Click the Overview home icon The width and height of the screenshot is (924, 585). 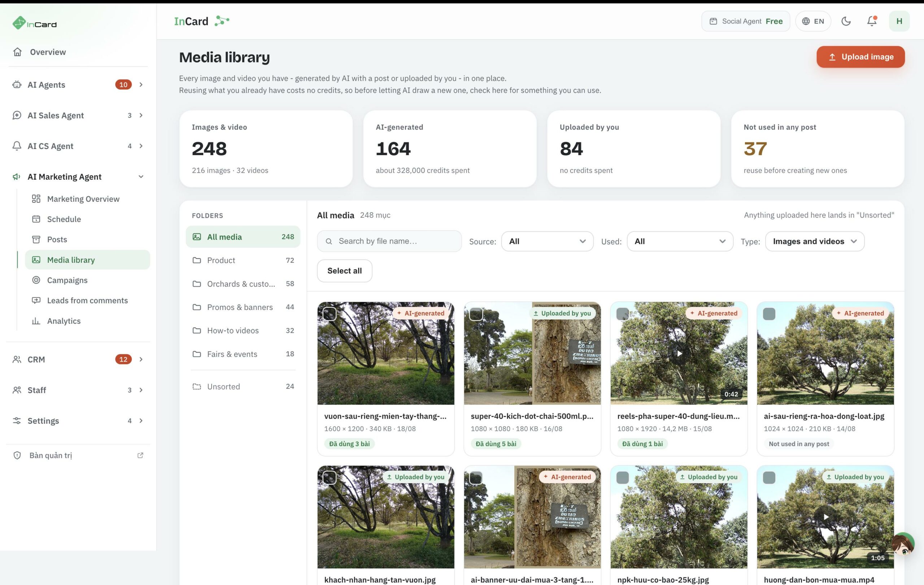[17, 52]
